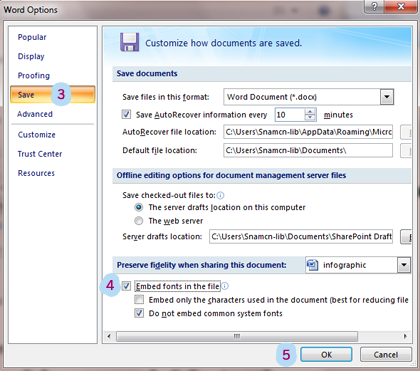Image resolution: width=420 pixels, height=371 pixels.
Task: Open the infographic document dropdown
Action: (x=404, y=265)
